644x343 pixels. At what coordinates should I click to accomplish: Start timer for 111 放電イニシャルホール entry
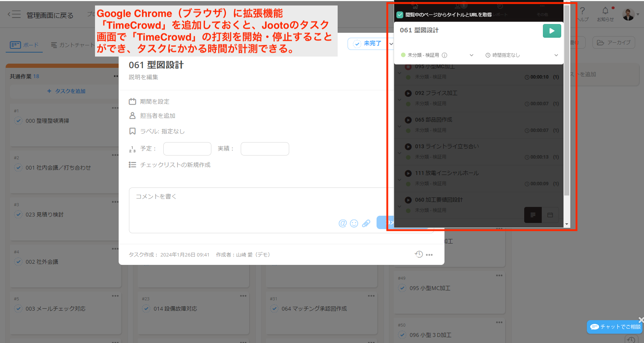coord(408,173)
